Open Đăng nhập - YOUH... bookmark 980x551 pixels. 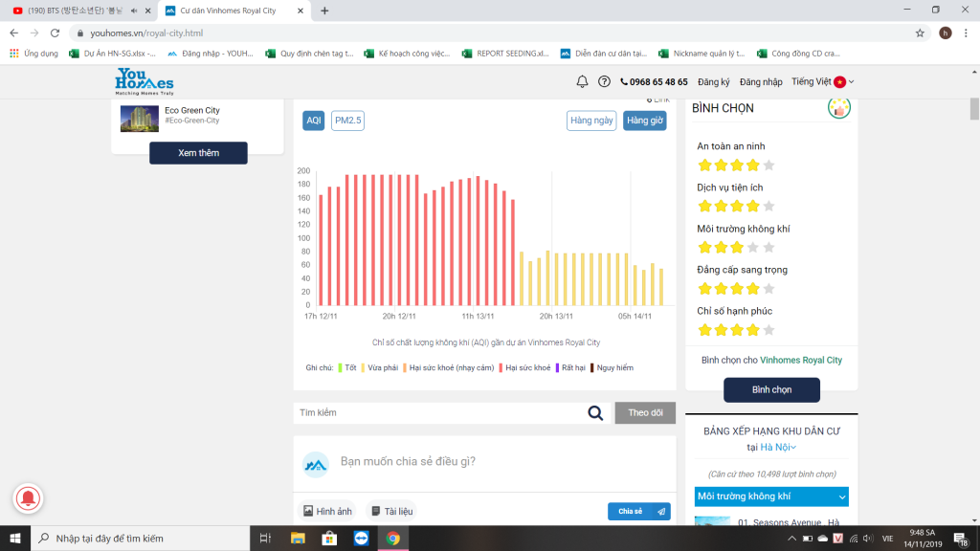click(x=211, y=54)
